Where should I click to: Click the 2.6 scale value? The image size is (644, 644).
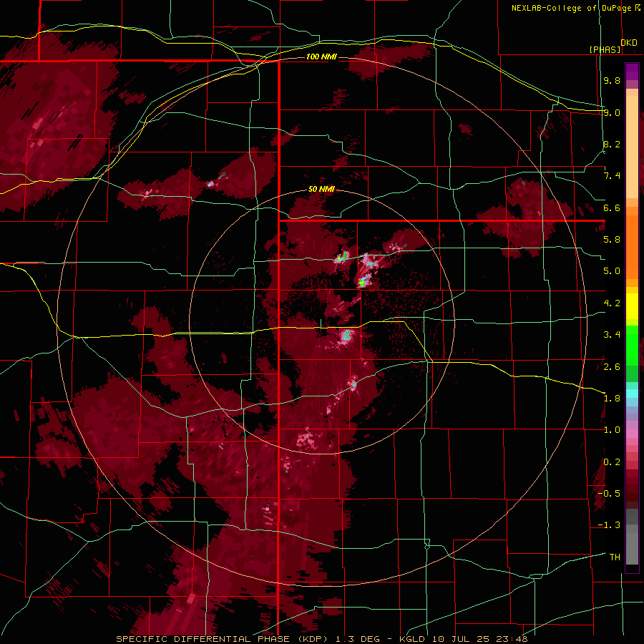(x=612, y=366)
